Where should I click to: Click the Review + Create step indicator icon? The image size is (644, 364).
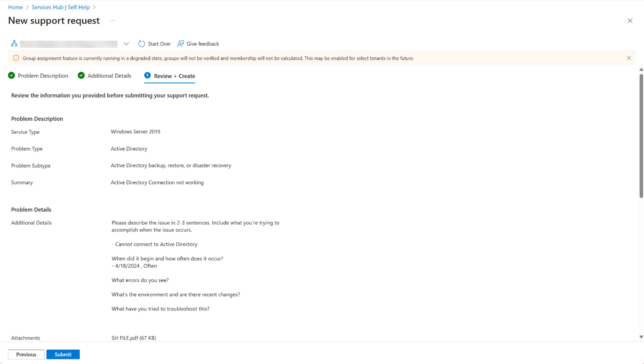point(147,75)
